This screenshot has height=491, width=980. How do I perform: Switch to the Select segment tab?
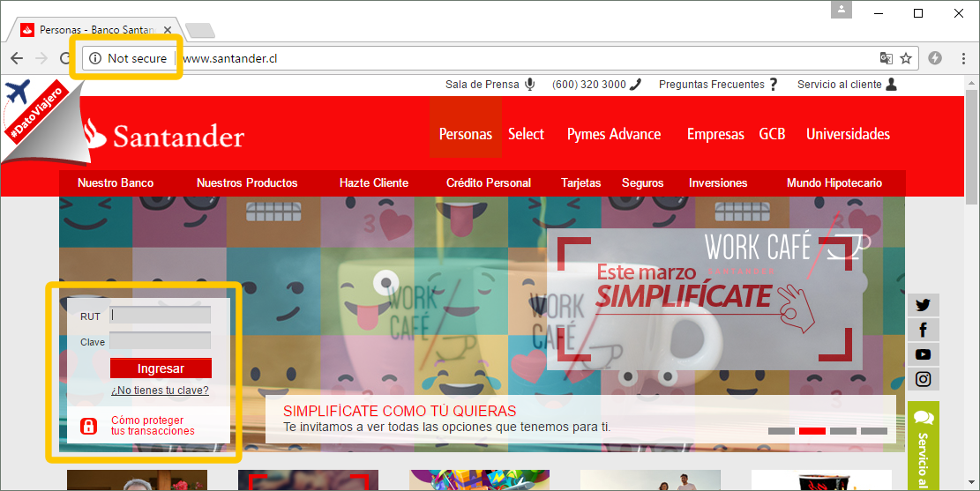click(x=526, y=134)
